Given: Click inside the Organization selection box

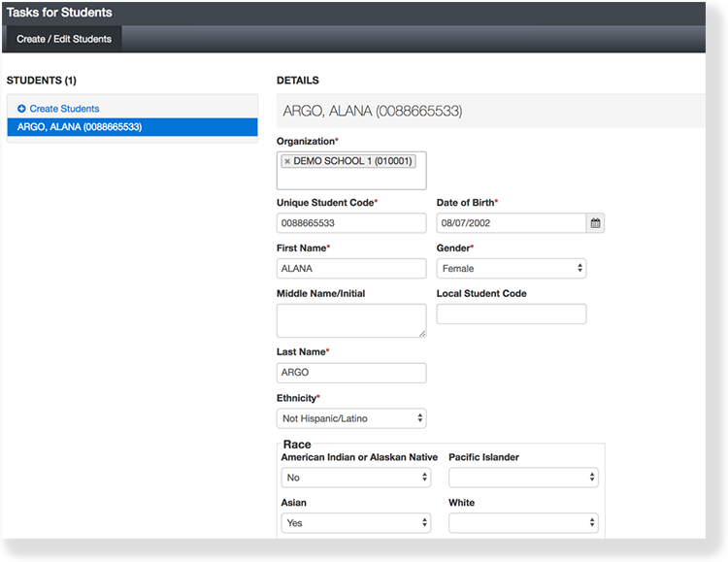Looking at the screenshot, I should point(351,178).
